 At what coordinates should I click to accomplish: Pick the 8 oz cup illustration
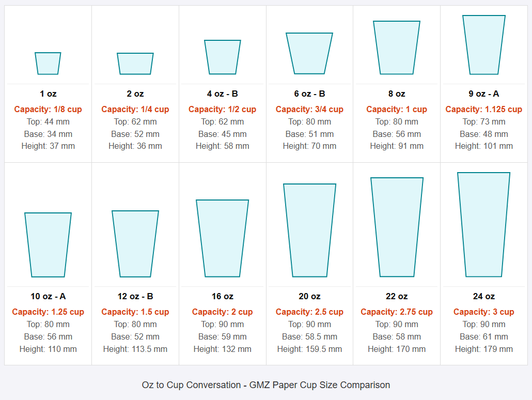pyautogui.click(x=397, y=48)
